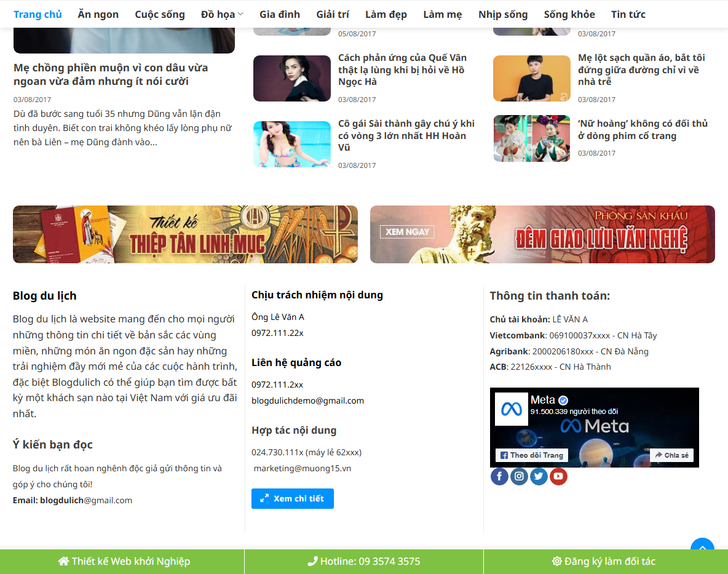728x574 pixels.
Task: Click the Instagram icon in the footer
Action: point(519,476)
